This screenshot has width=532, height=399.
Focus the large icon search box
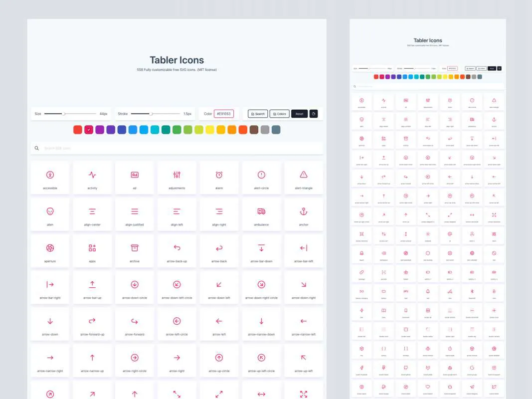coord(179,148)
